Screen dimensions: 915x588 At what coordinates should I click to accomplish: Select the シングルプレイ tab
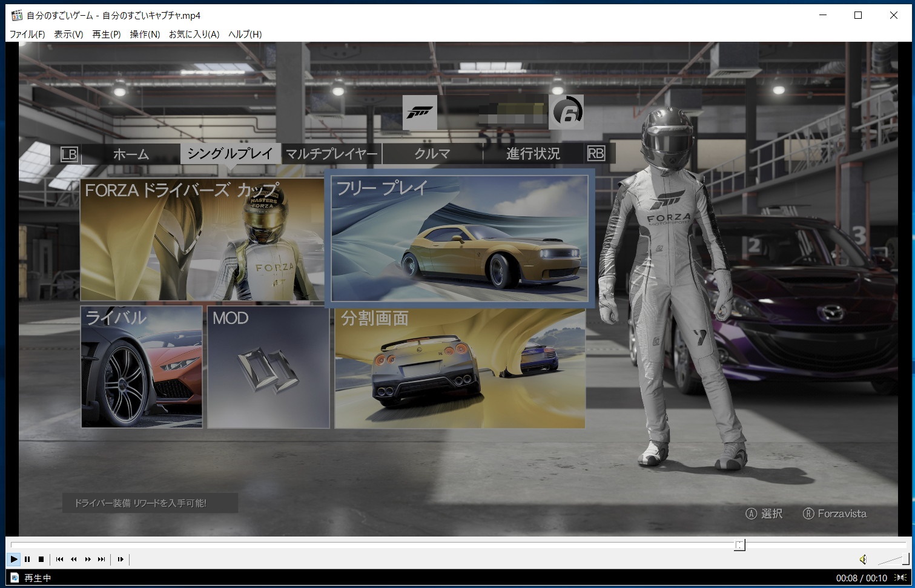(x=231, y=154)
